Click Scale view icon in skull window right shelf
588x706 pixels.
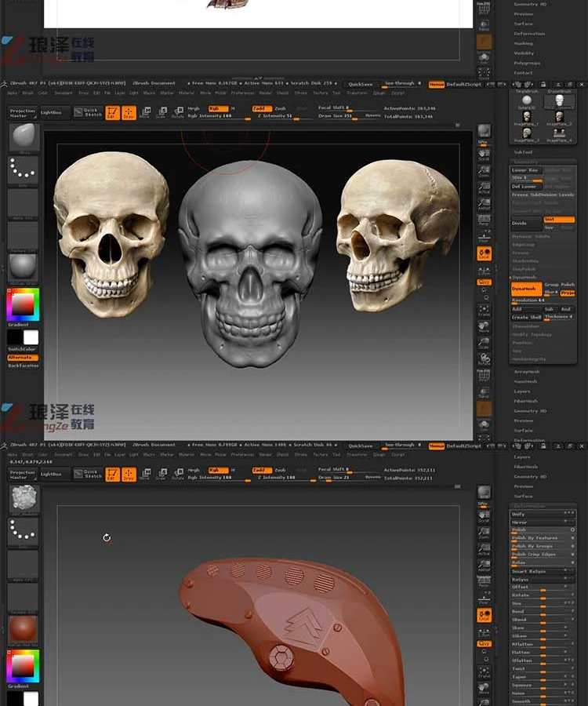click(x=484, y=343)
